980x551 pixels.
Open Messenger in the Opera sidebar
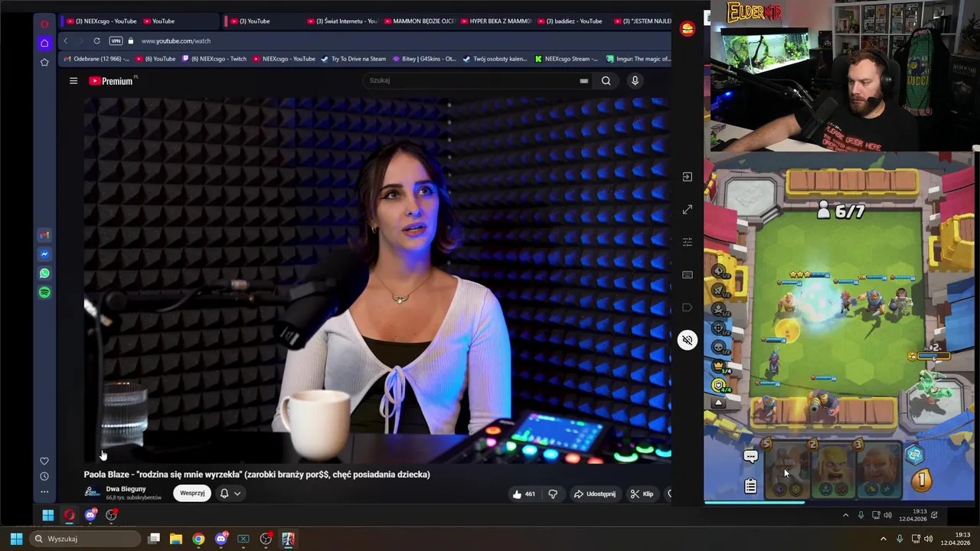click(x=44, y=254)
